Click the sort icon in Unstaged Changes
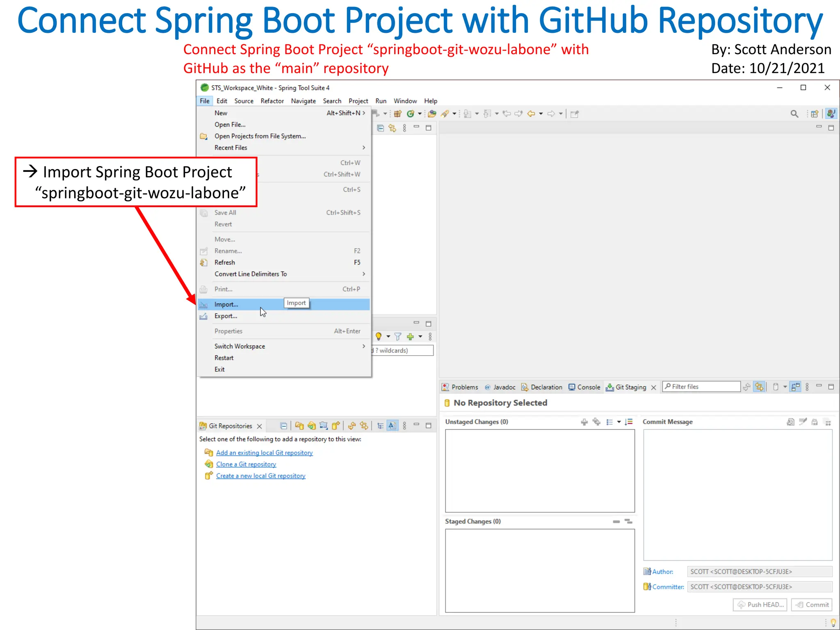Viewport: 840px width, 630px height. click(629, 422)
